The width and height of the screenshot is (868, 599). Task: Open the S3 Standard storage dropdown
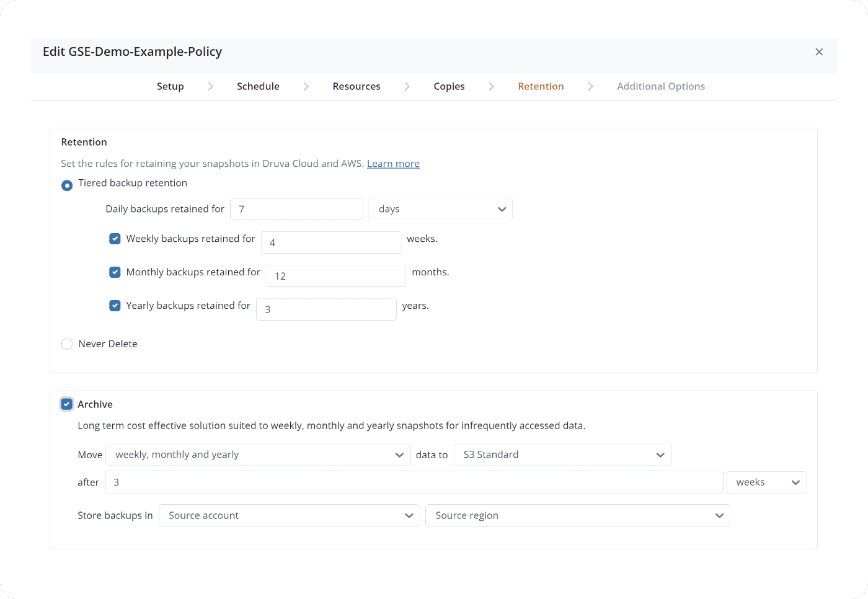click(562, 455)
